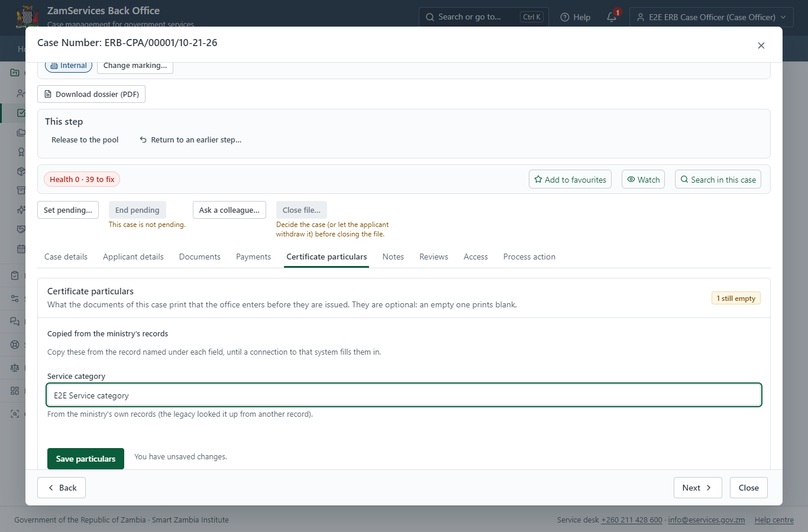The height and width of the screenshot is (532, 808).
Task: Open the Change marking... options
Action: coord(135,66)
